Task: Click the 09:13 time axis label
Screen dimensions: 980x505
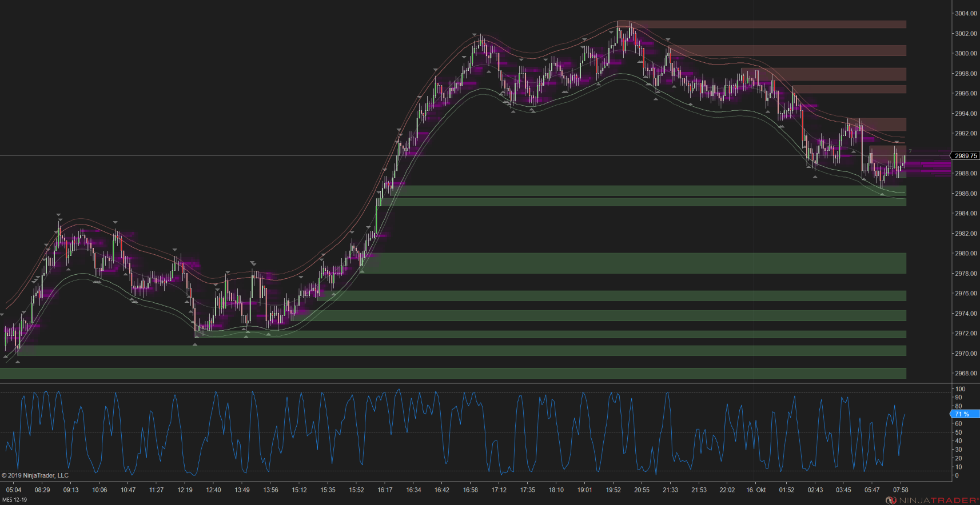Action: click(71, 490)
